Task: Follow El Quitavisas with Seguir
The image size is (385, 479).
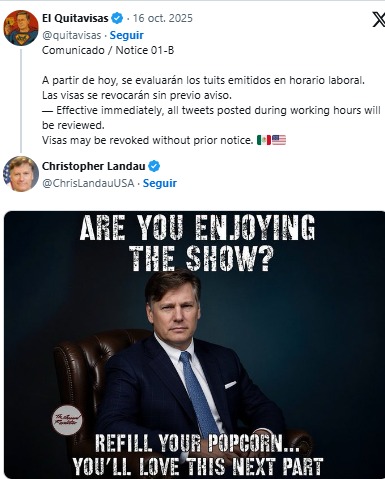Action: click(127, 35)
